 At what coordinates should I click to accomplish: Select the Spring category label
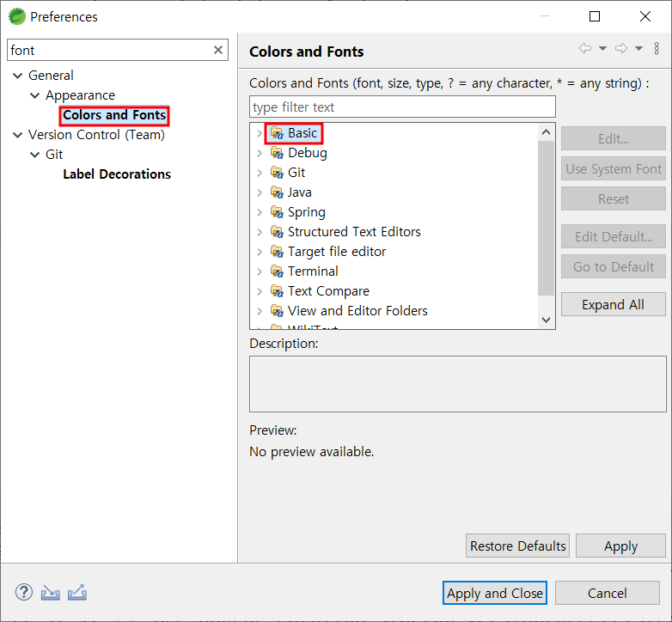click(x=307, y=212)
